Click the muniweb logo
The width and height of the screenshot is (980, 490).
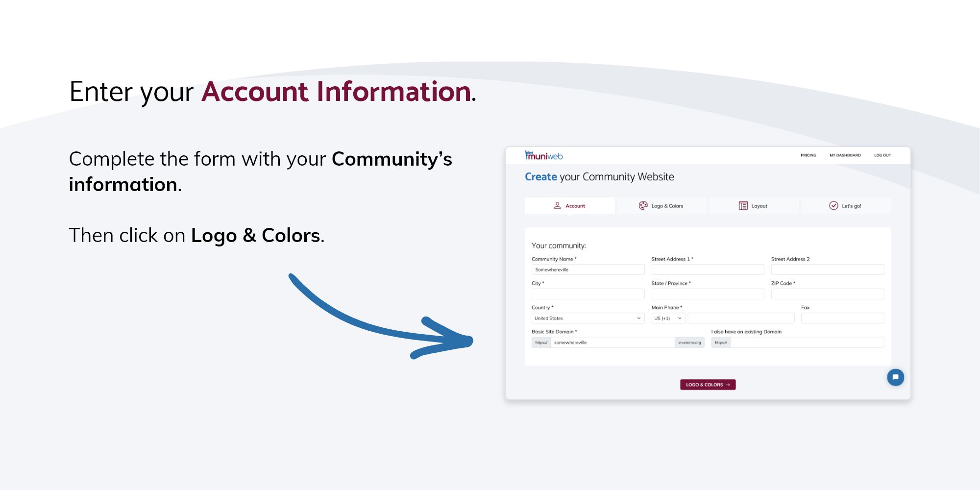544,156
